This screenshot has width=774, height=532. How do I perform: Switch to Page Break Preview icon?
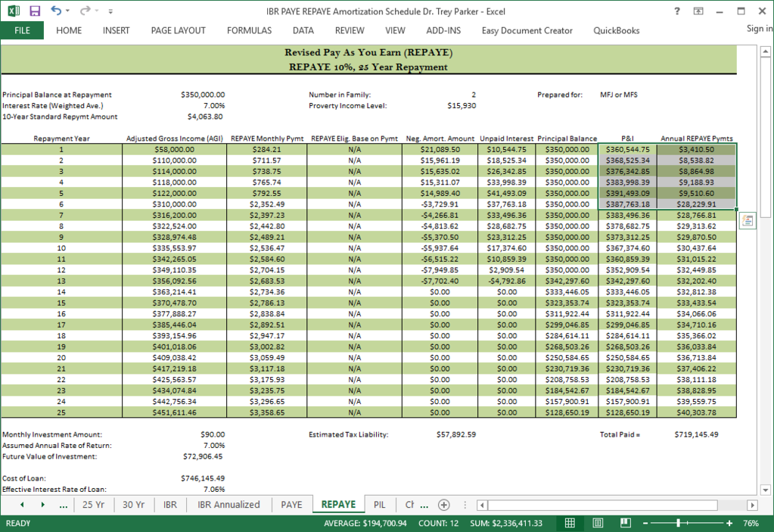coord(626,523)
